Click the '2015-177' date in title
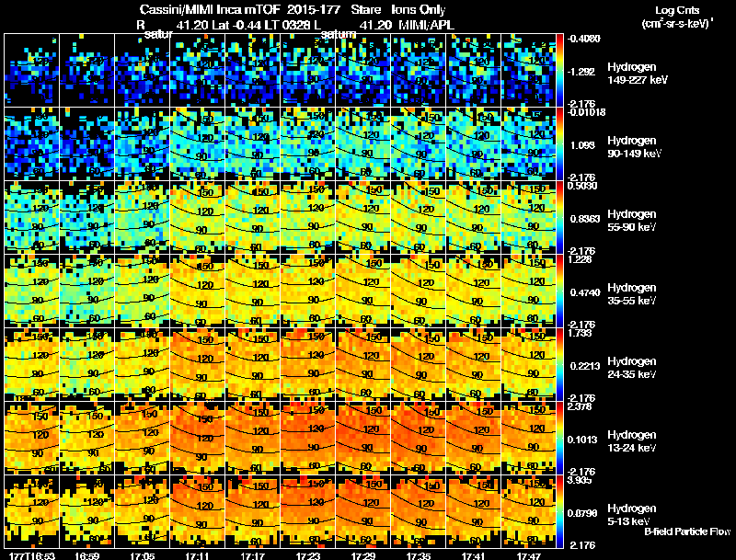The width and height of the screenshot is (736, 560). (314, 9)
